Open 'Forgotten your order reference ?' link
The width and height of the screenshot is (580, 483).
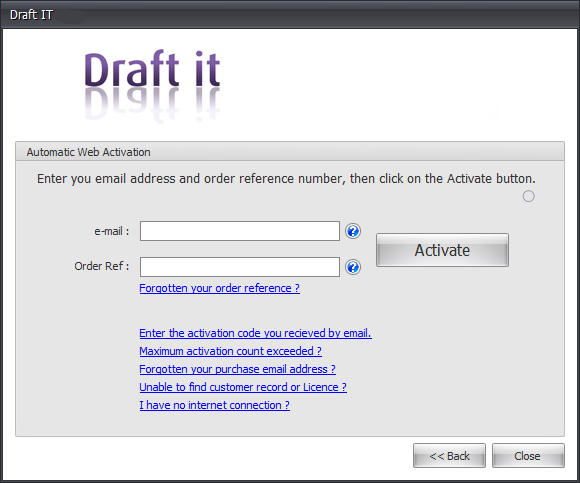(x=219, y=288)
